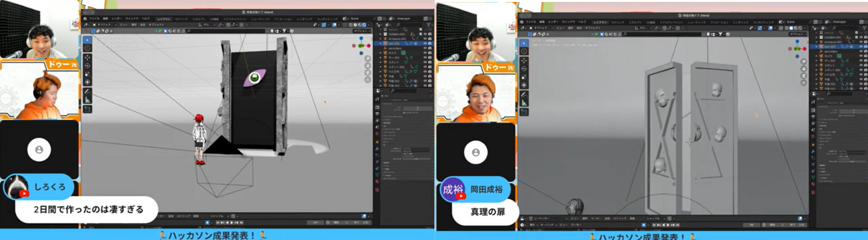Viewport: 868px width, 240px height.
Task: Click the Blender logo in right window menu bar
Action: 522,22
